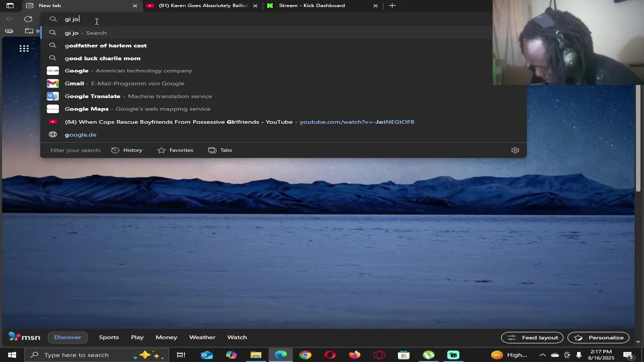Filter search by Favorites
Viewport: 644px width, 362px height.
tap(175, 150)
